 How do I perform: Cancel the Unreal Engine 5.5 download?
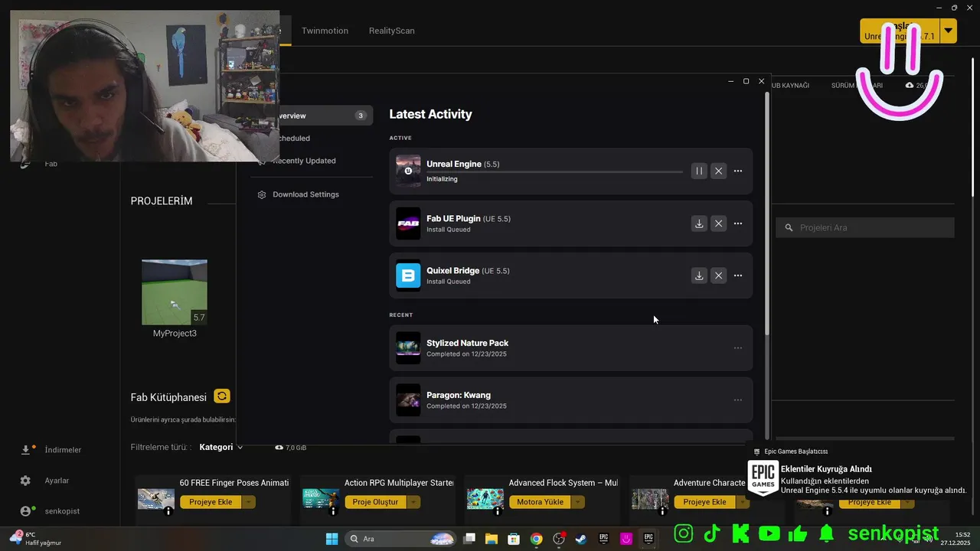pos(718,171)
